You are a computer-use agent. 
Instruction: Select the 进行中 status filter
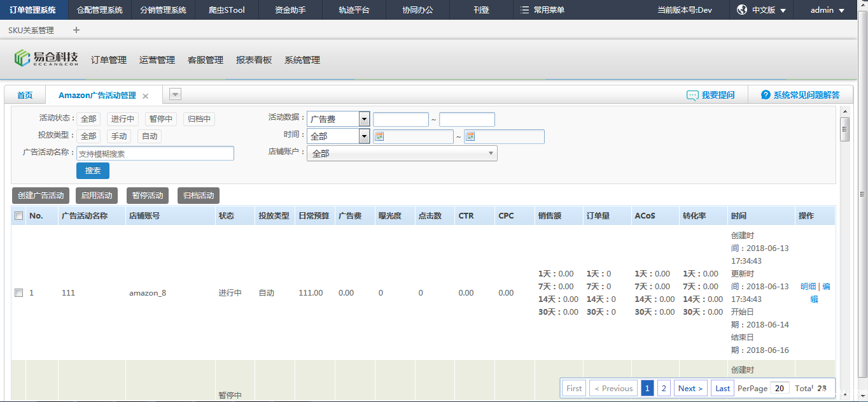tap(122, 119)
